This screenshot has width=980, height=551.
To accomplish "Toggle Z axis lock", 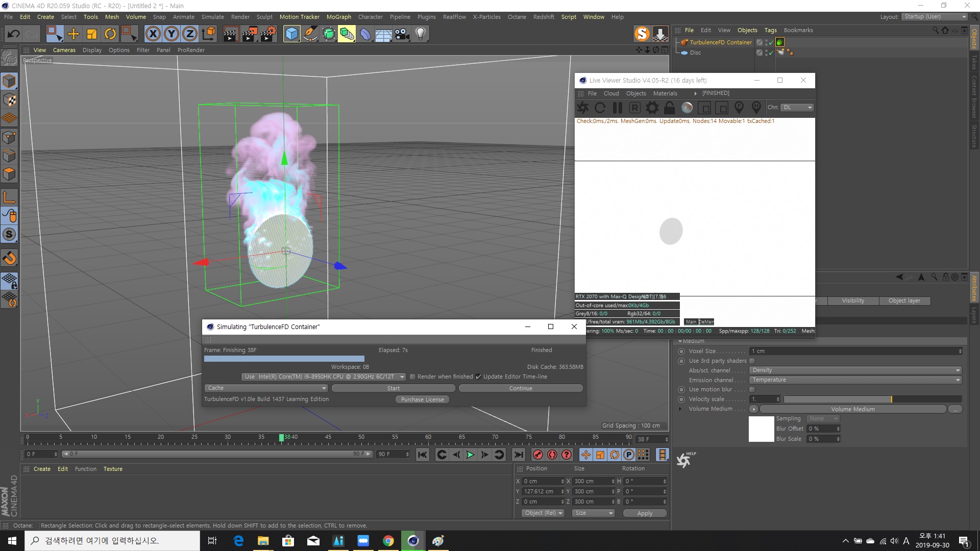I will [x=190, y=34].
